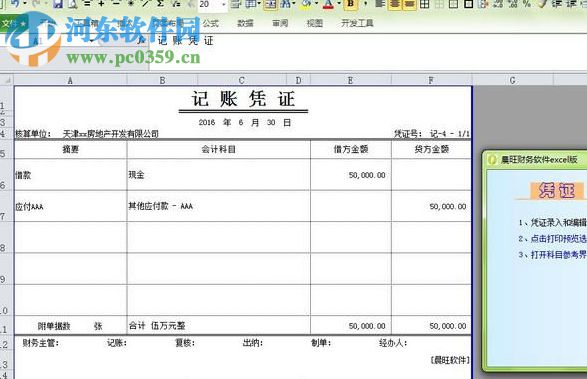Click the Save floppy disk icon

pyautogui.click(x=58, y=4)
